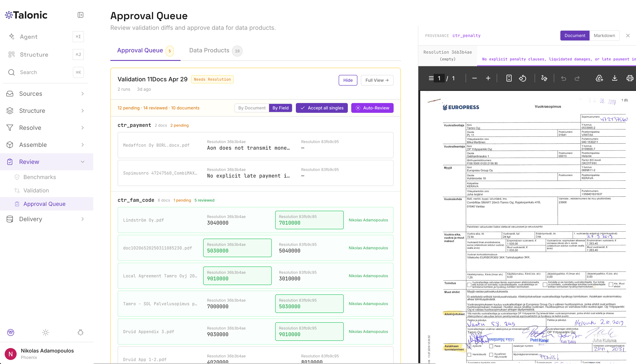Click the Assemble cube icon
The image size is (636, 364).
click(x=10, y=145)
